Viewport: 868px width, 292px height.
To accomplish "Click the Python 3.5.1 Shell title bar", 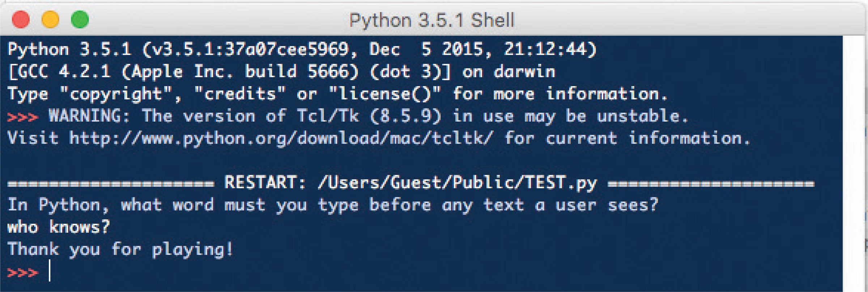I will 432,20.
